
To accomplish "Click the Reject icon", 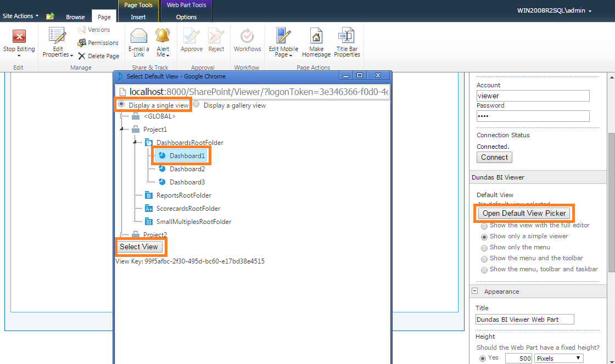I will point(216,36).
